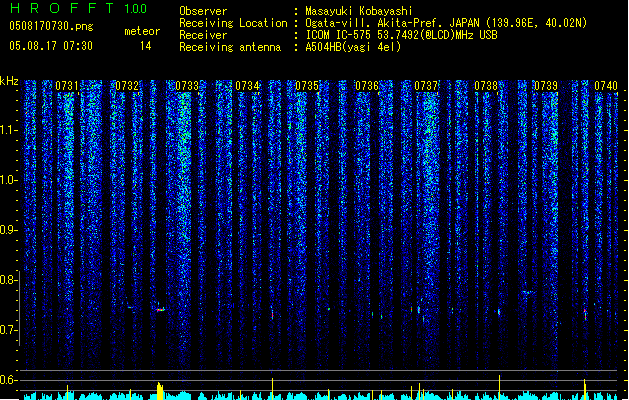Click the 0738 time marker
Screen dimensions: 629x400
tap(486, 86)
